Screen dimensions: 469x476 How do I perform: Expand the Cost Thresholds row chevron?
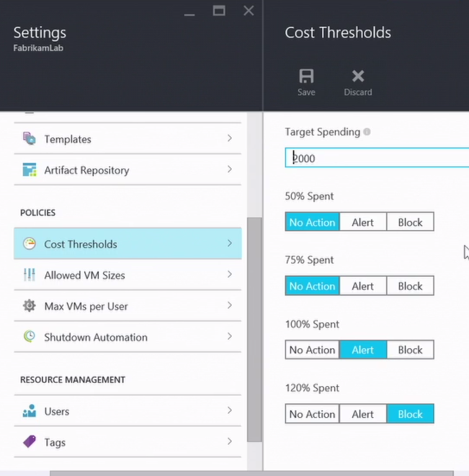(x=230, y=243)
